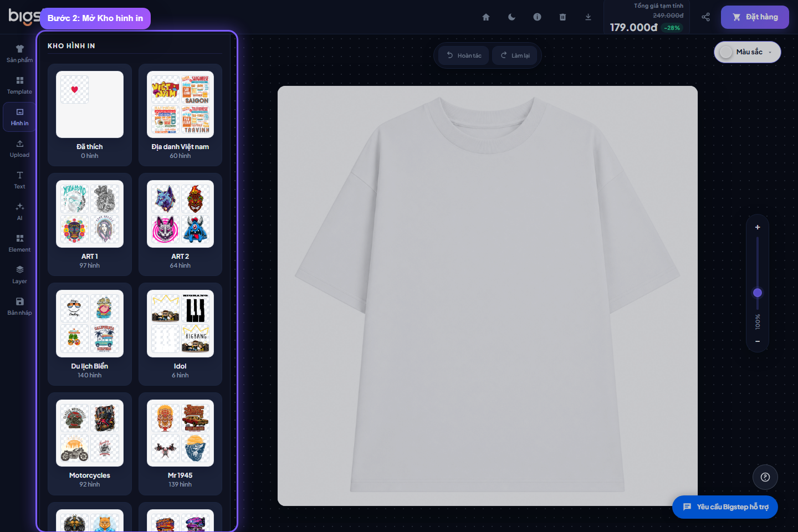Open the Layer panel icon
Screen dimensions: 798x532
(19, 274)
